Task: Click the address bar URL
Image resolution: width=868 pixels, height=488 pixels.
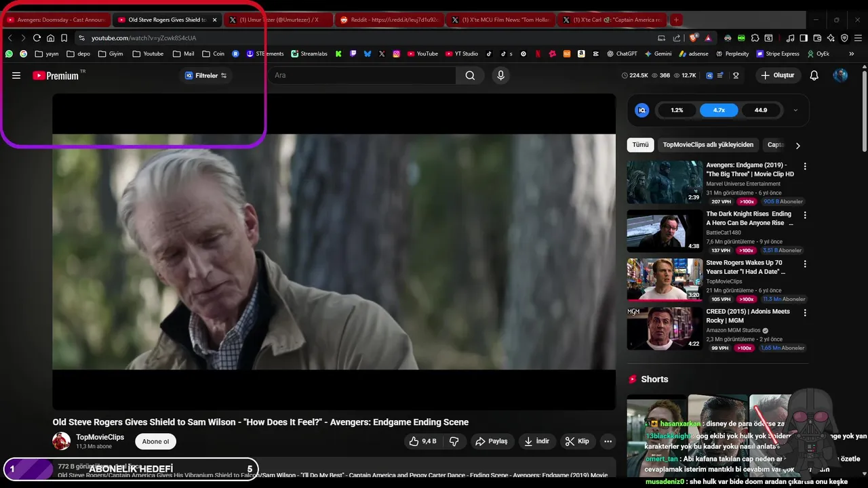Action: click(x=144, y=38)
